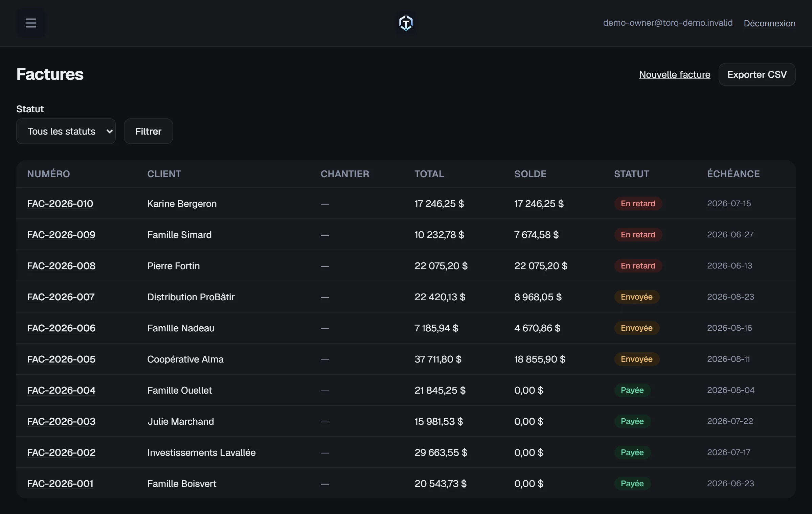Open the Nouvelle facture link
Screen dimensions: 812x514
coord(674,74)
